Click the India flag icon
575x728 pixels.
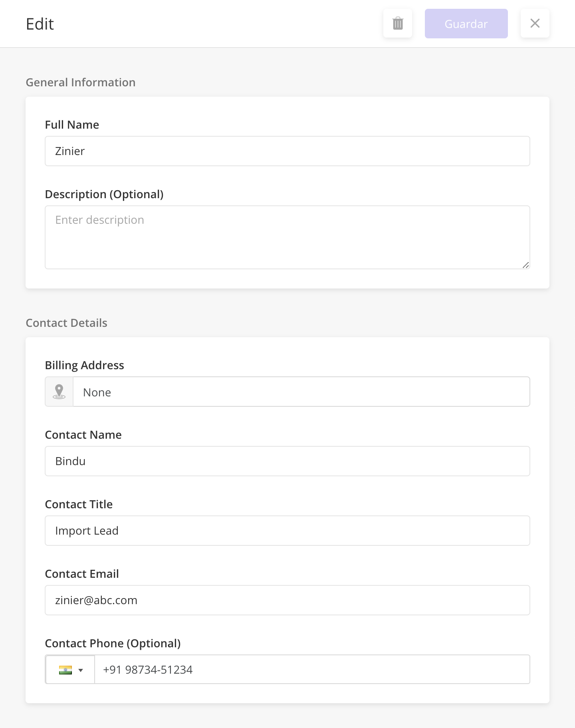pos(65,670)
